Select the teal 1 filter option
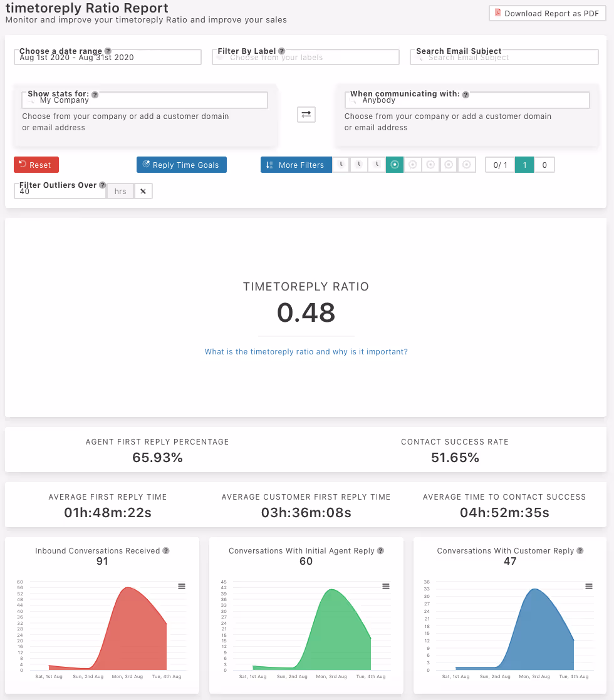Screen dimensions: 614x700 [x=524, y=165]
